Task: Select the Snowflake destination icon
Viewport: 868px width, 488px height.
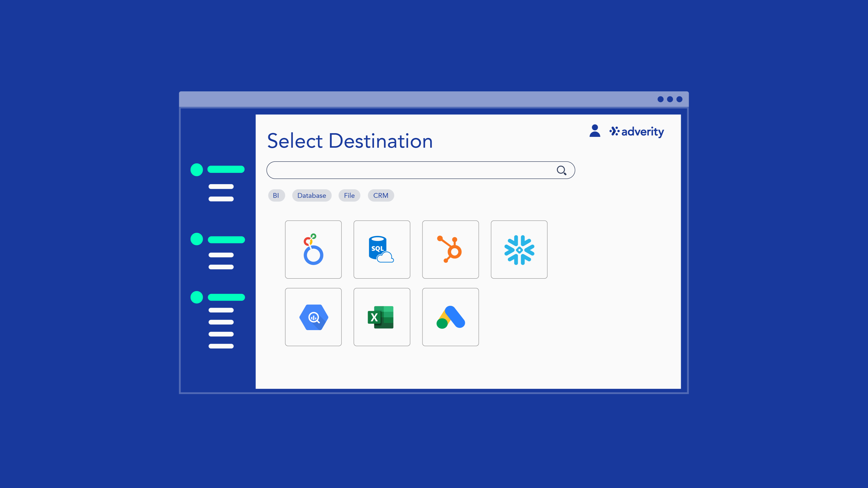Action: pyautogui.click(x=519, y=249)
